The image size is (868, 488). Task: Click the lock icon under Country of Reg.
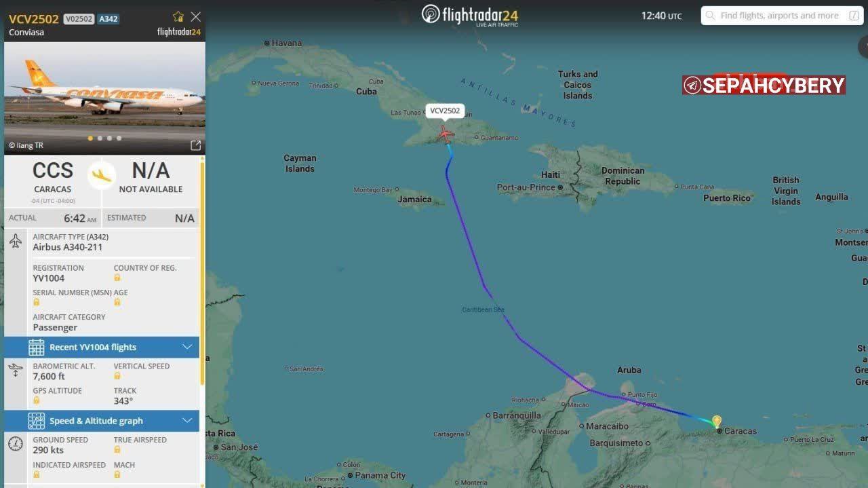(x=117, y=278)
